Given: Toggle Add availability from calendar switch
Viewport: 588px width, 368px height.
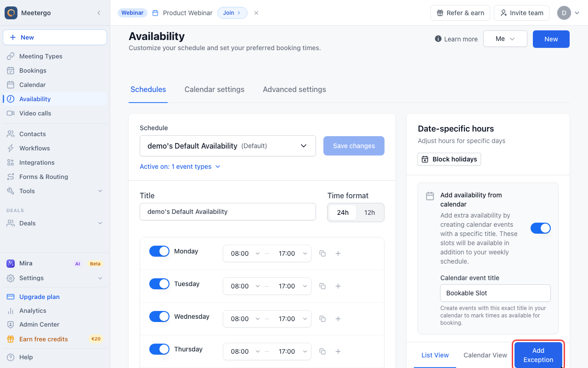Looking at the screenshot, I should click(x=541, y=228).
